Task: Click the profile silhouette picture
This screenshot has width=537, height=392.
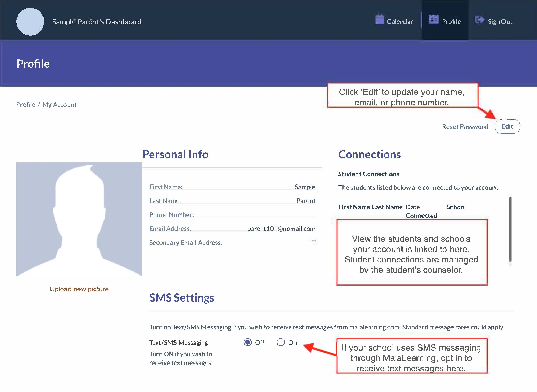Action: click(79, 219)
